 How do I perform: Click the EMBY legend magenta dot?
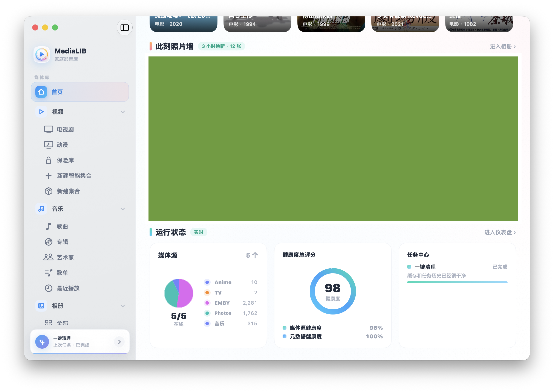click(207, 303)
